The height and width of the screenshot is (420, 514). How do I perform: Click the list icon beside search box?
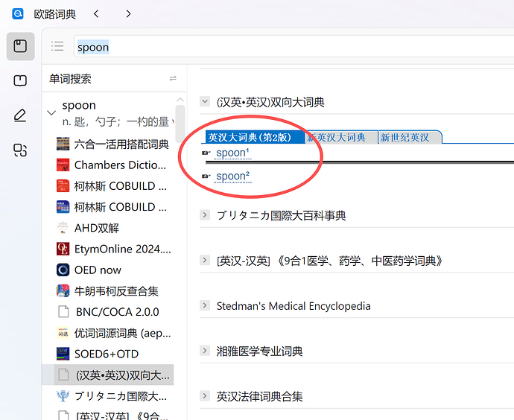tap(57, 47)
